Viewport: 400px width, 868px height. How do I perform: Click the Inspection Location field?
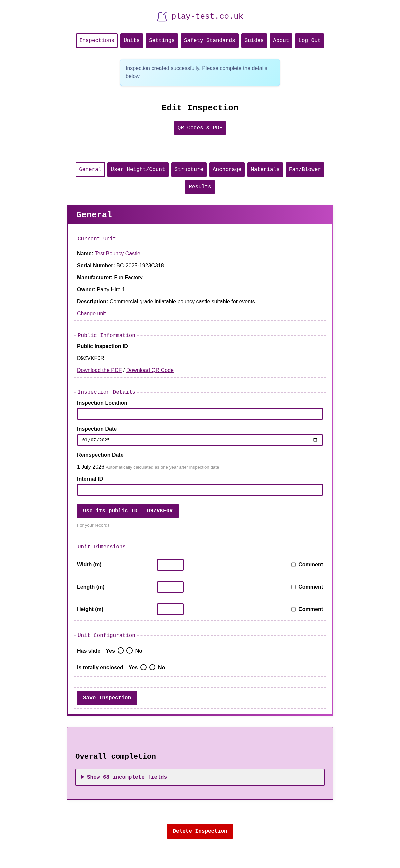point(200,414)
